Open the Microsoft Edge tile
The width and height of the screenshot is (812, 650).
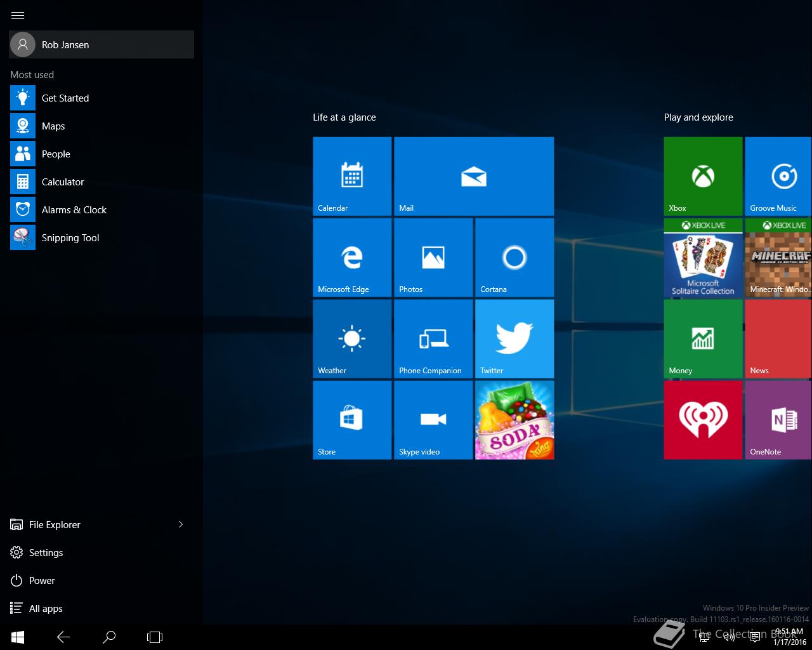coord(352,257)
